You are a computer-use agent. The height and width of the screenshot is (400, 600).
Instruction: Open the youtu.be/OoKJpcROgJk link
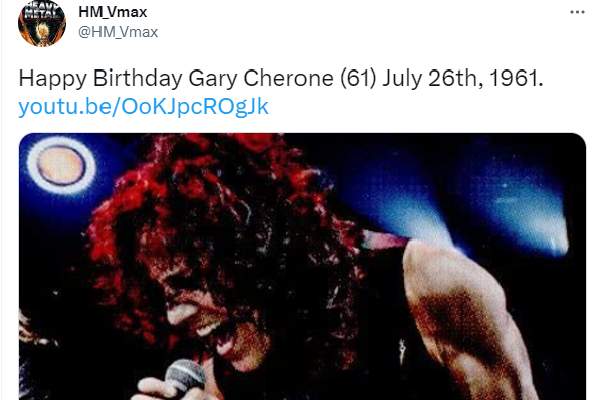[143, 107]
